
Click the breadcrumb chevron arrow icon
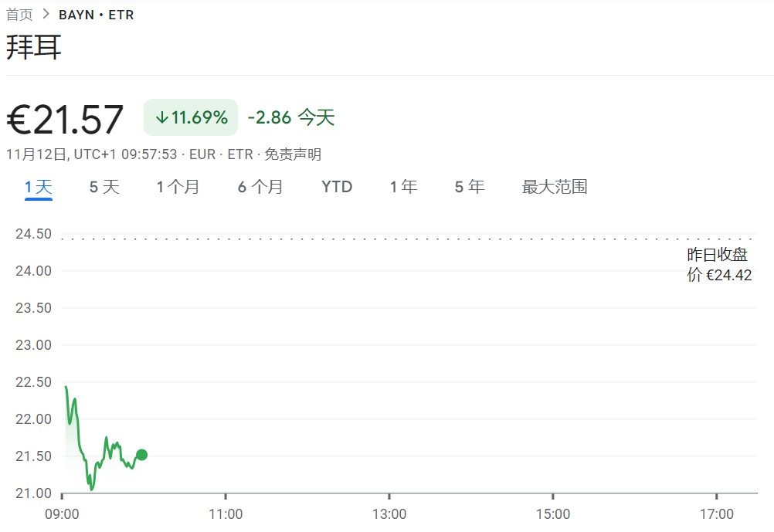click(x=46, y=15)
